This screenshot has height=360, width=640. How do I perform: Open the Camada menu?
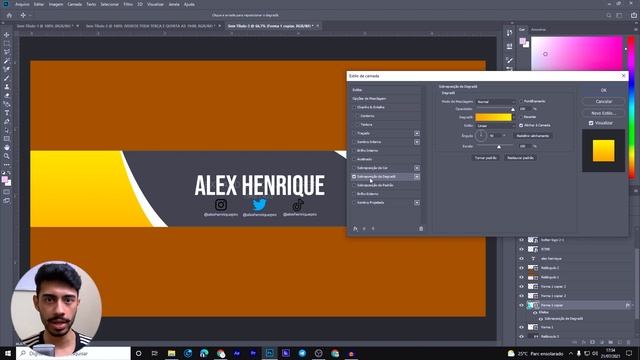pyautogui.click(x=74, y=4)
